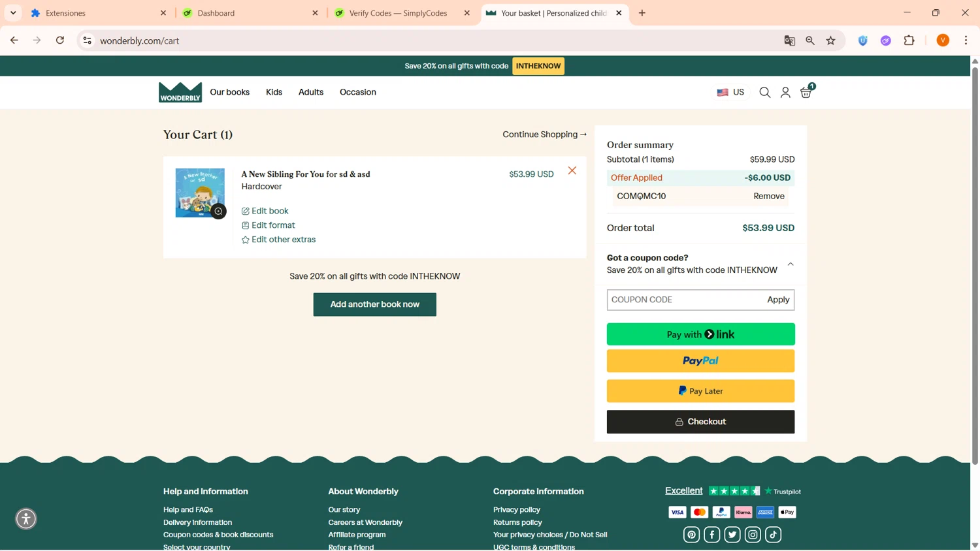The image size is (980, 551).
Task: Click Edit book link
Action: coord(265,211)
